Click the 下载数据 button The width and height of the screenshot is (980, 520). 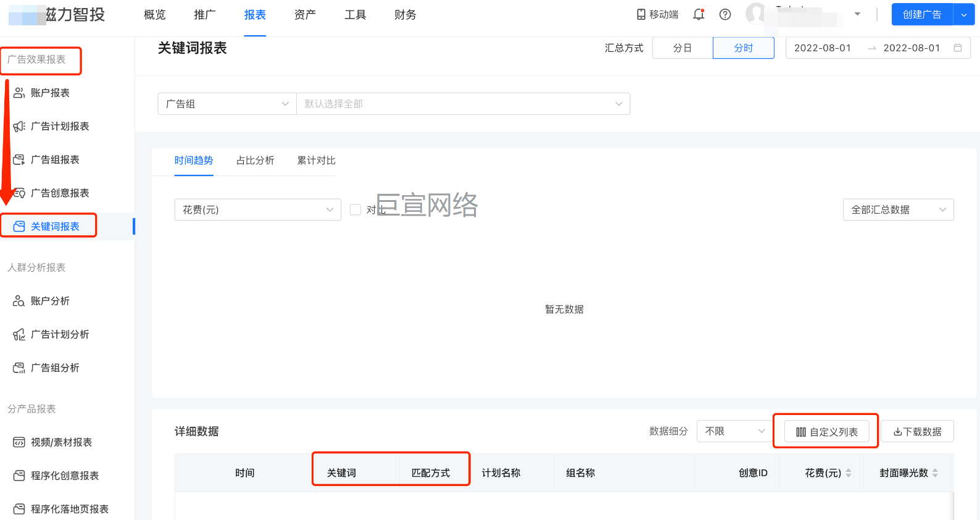(918, 432)
